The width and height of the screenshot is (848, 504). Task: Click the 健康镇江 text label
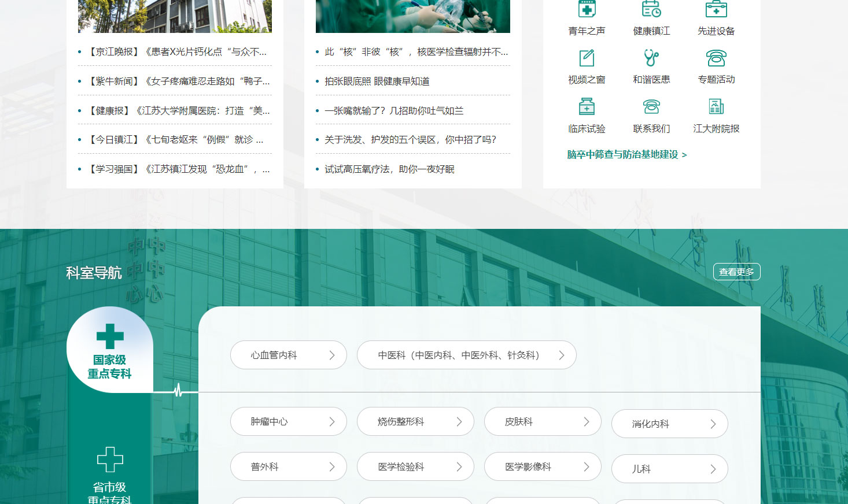(x=651, y=31)
